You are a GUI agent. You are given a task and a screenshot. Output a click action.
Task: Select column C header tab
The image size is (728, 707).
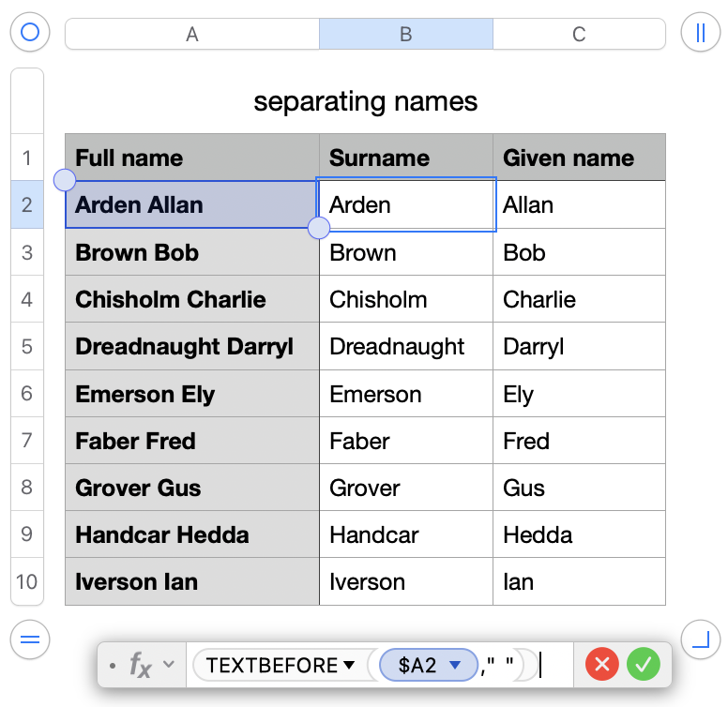[x=579, y=35]
